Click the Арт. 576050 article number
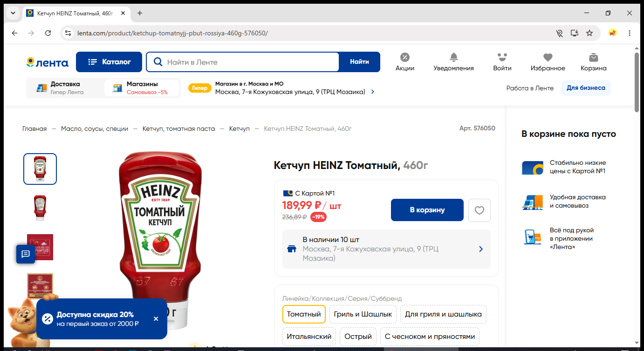 [x=477, y=128]
